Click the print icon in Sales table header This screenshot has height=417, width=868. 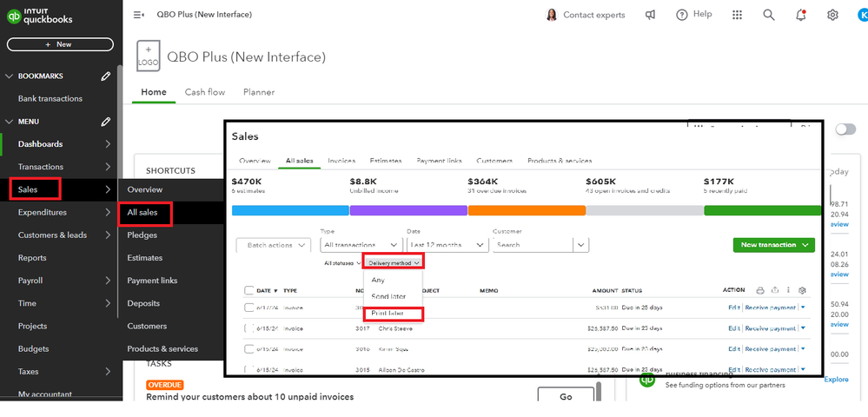[x=760, y=290]
